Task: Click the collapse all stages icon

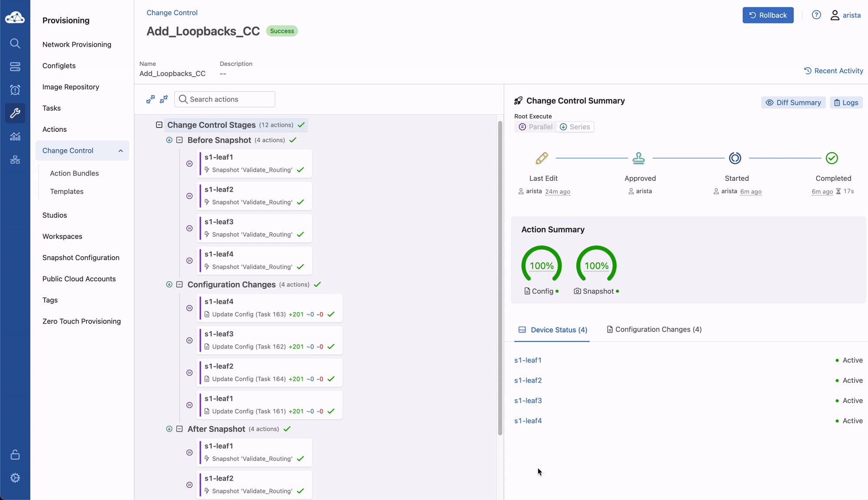Action: (x=164, y=99)
